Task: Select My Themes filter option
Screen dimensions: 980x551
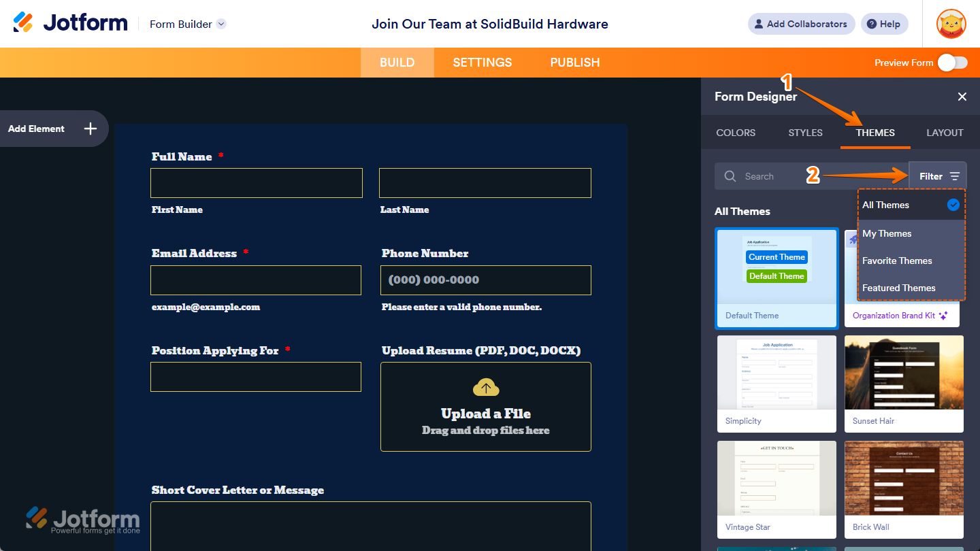Action: click(x=911, y=233)
